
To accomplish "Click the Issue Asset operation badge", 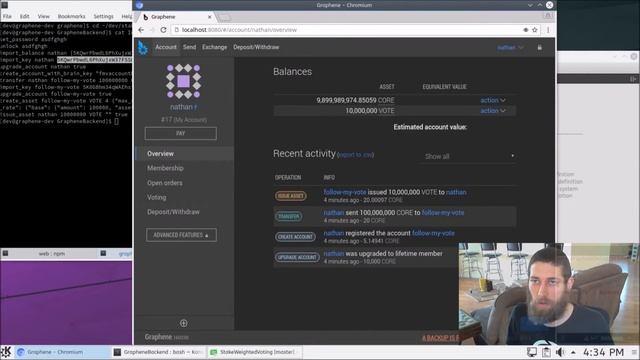I will click(291, 196).
